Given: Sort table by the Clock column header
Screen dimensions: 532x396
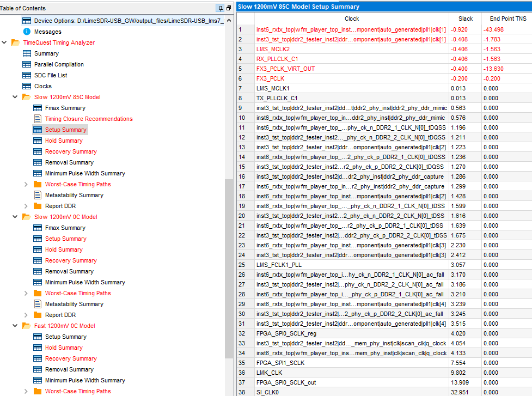Looking at the screenshot, I should [x=352, y=19].
